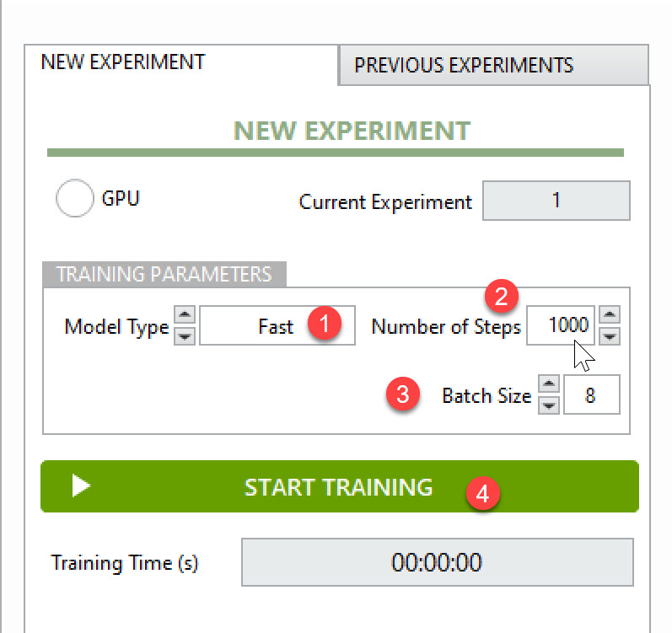This screenshot has width=672, height=633.
Task: Click Model Type down arrow
Action: 186,335
